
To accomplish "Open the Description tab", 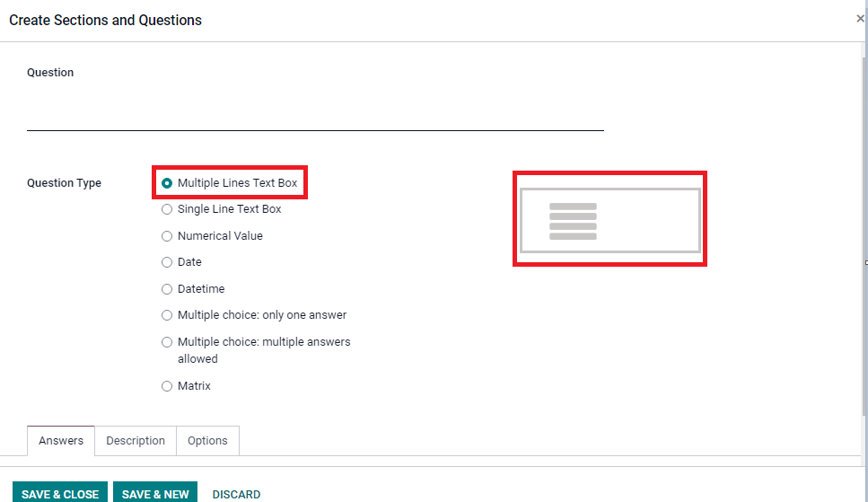I will coord(136,441).
